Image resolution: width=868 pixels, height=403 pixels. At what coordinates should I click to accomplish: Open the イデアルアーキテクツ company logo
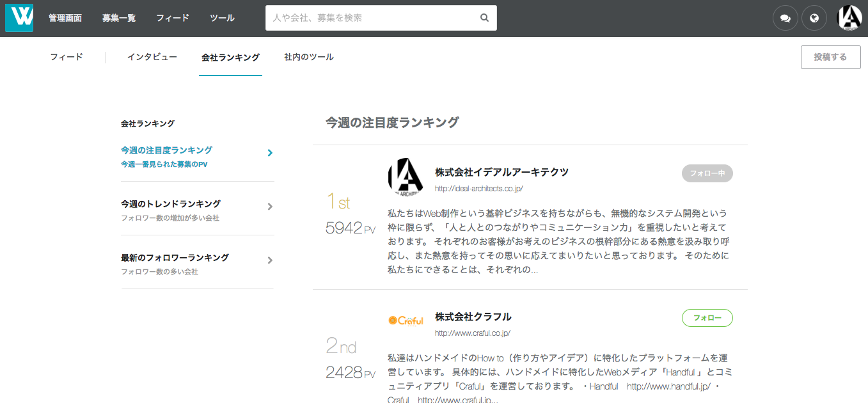[x=406, y=177]
